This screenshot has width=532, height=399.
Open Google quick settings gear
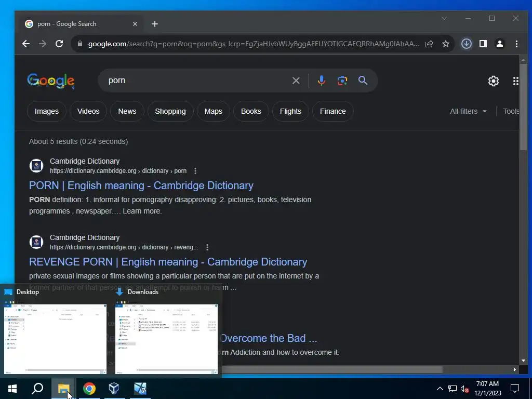click(x=494, y=81)
